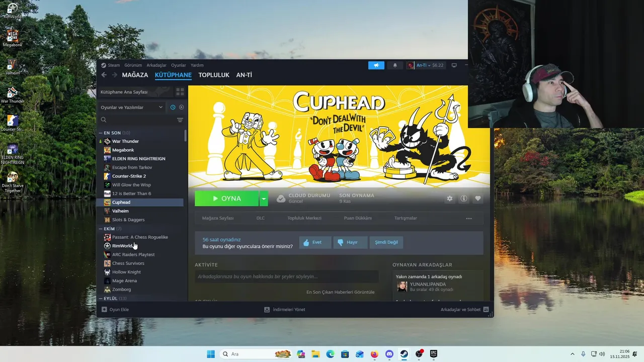Viewport: 644px width, 362px height.
Task: Open Mağaza Sayfası link for Cuphead
Action: 218,218
